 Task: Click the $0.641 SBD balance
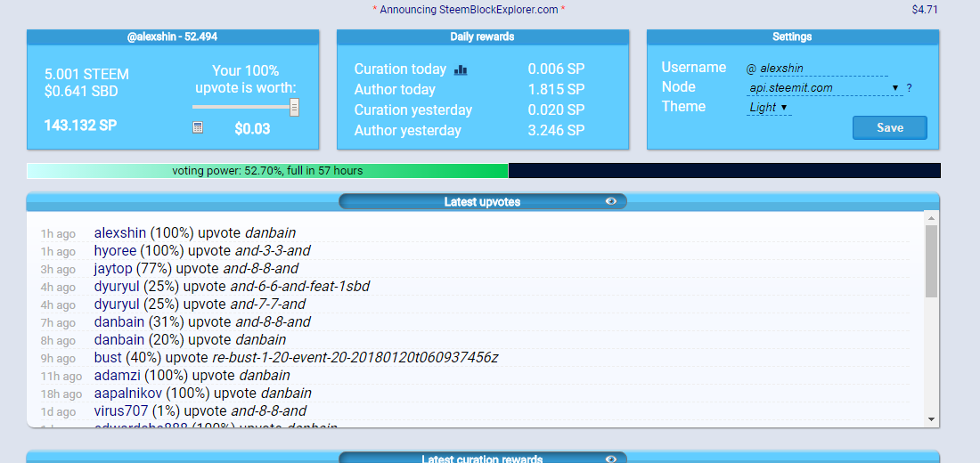pos(81,92)
